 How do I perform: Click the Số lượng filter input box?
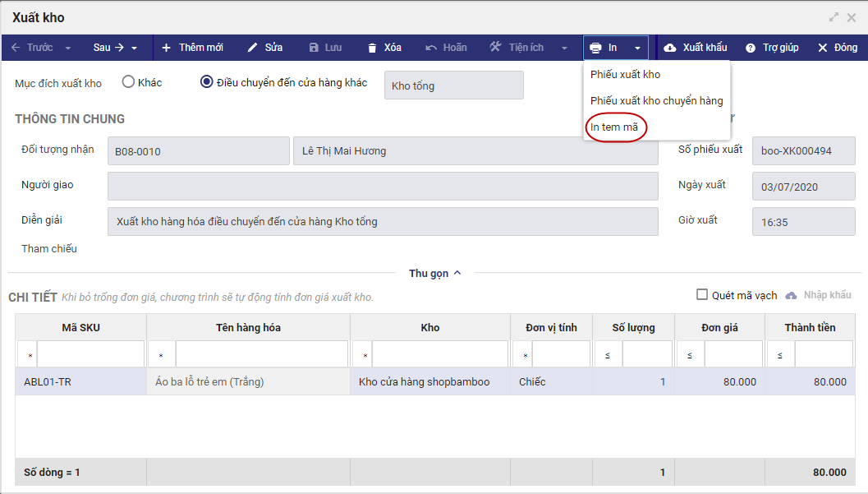647,354
